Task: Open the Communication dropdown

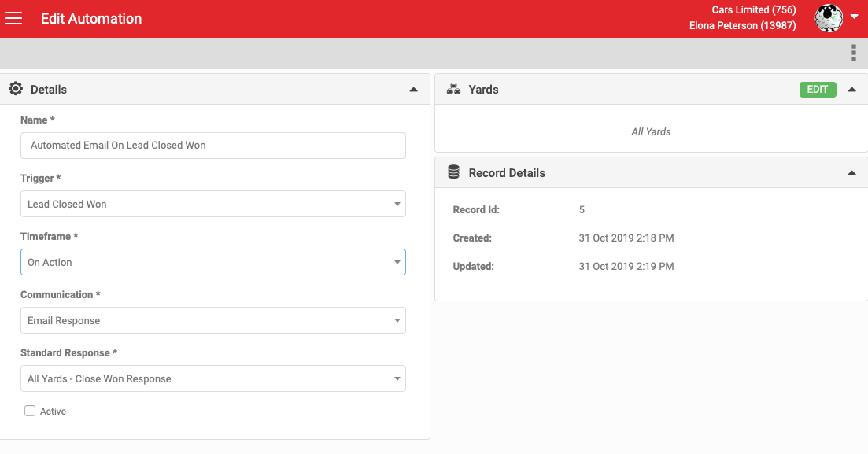Action: tap(213, 320)
